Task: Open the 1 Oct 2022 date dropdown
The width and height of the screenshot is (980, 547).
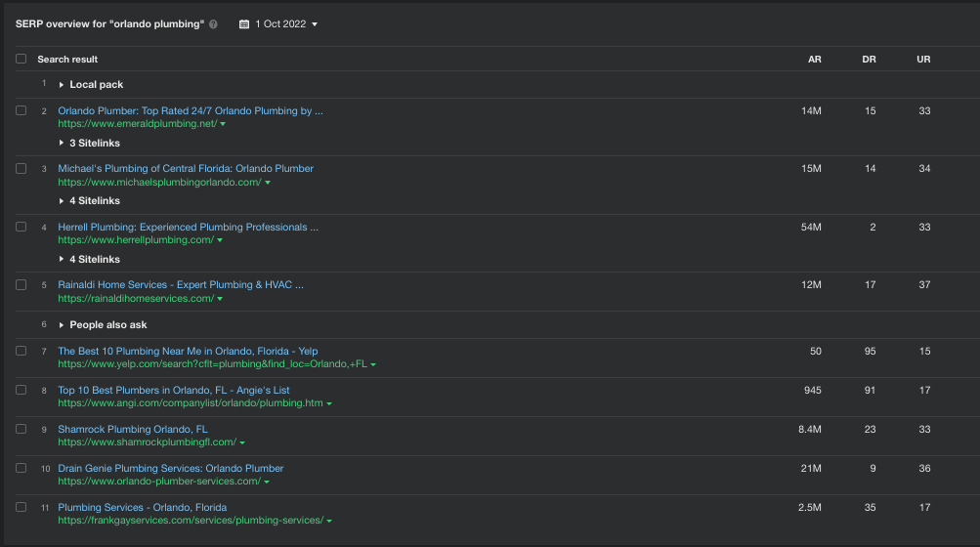Action: coord(278,24)
